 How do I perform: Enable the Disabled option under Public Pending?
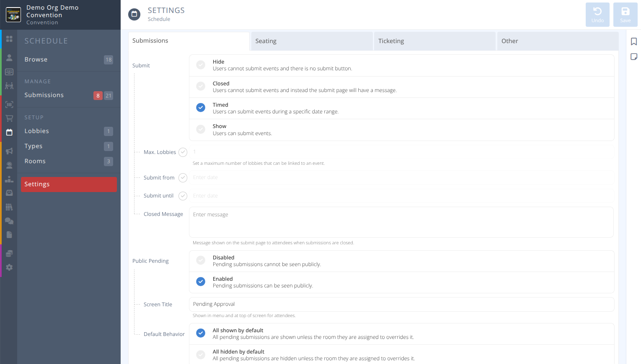pos(201,260)
